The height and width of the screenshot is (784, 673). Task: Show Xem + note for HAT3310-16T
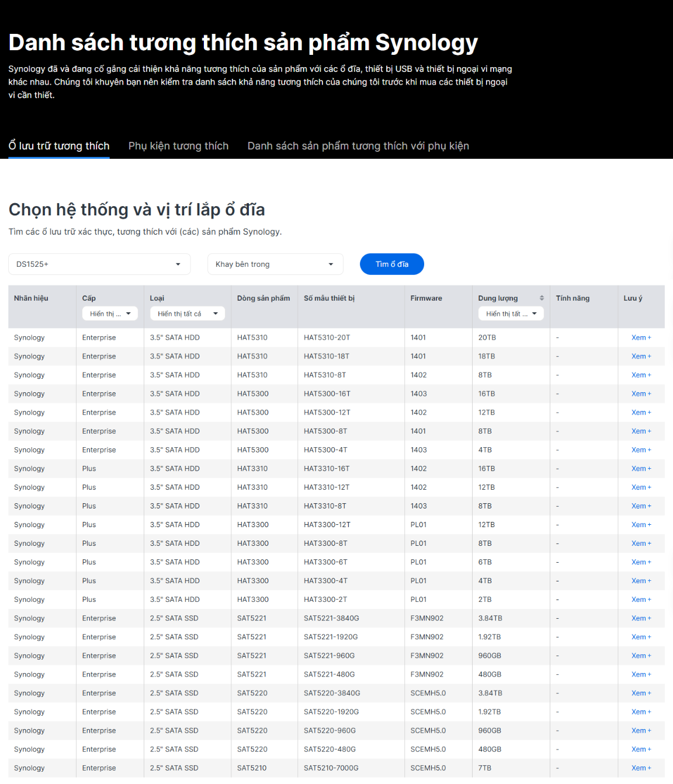(641, 468)
